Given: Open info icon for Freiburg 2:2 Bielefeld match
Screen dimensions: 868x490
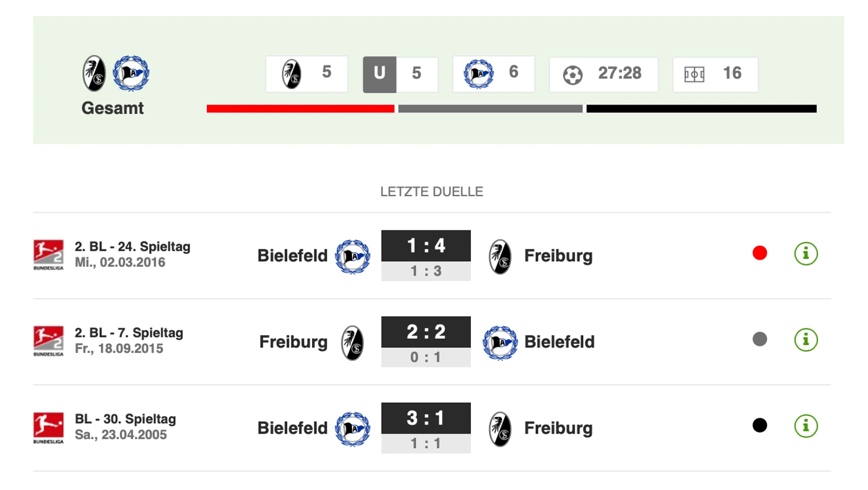Looking at the screenshot, I should [806, 340].
